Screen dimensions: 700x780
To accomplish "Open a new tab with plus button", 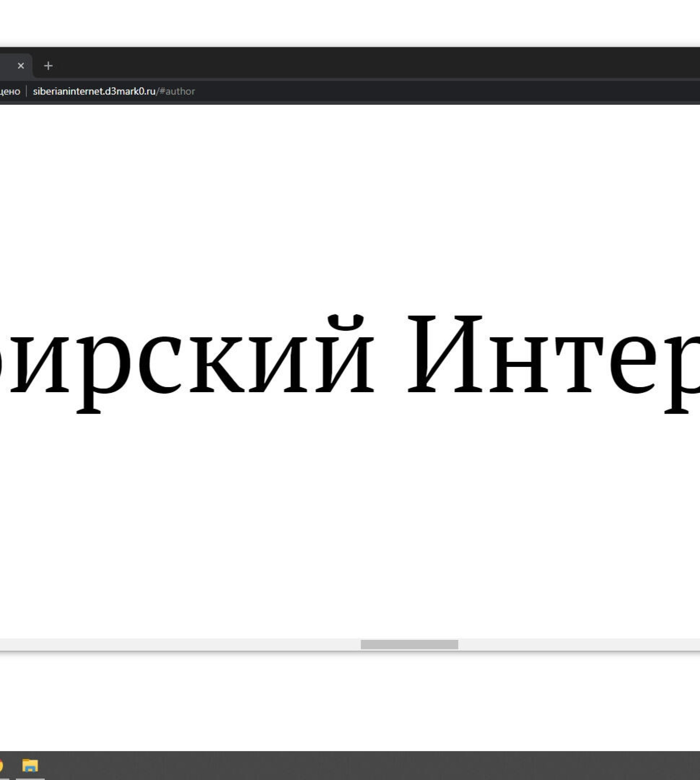I will [48, 66].
